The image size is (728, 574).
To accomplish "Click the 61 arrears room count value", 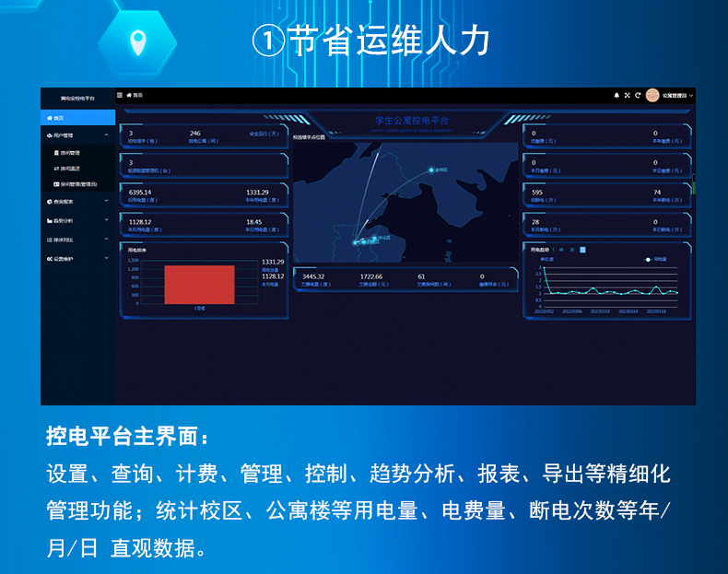I will pos(421,276).
